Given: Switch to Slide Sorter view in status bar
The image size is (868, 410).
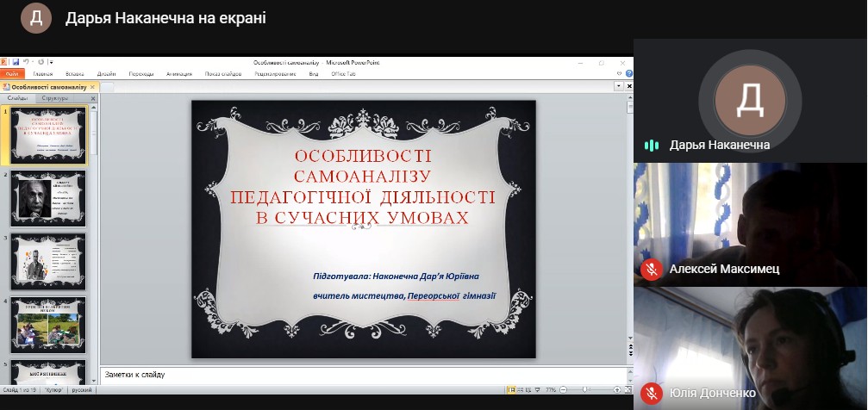Looking at the screenshot, I should click(x=522, y=389).
